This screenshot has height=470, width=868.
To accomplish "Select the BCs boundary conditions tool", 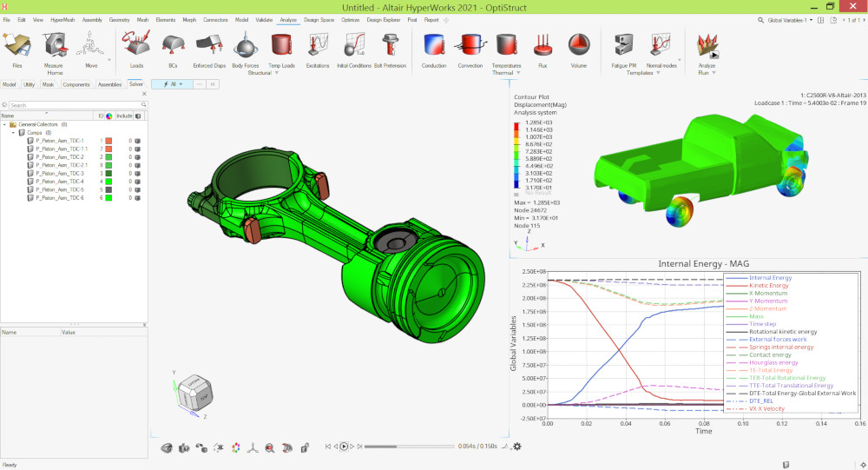I will coord(173,44).
